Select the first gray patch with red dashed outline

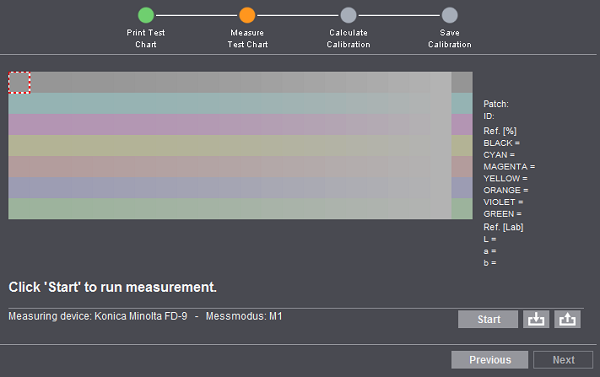click(19, 82)
